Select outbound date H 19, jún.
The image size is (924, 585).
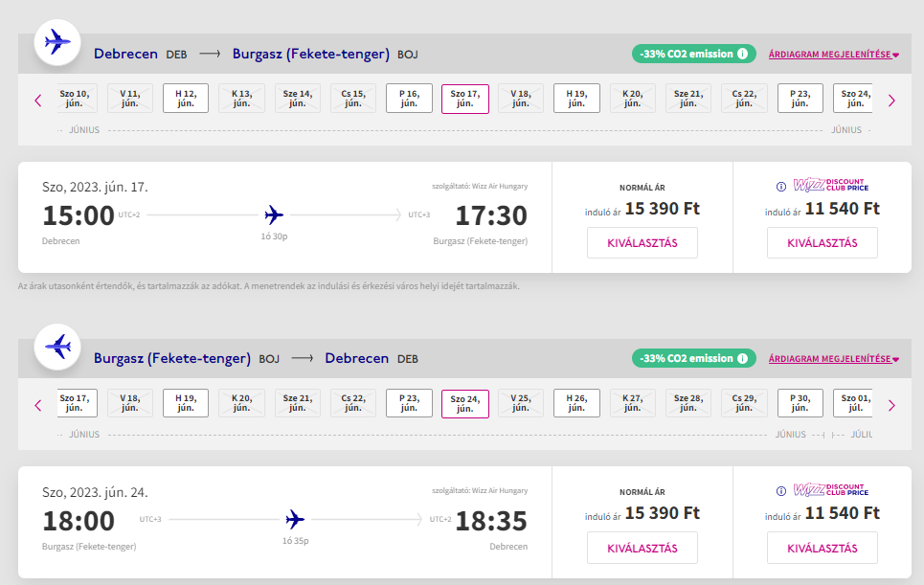coord(576,99)
